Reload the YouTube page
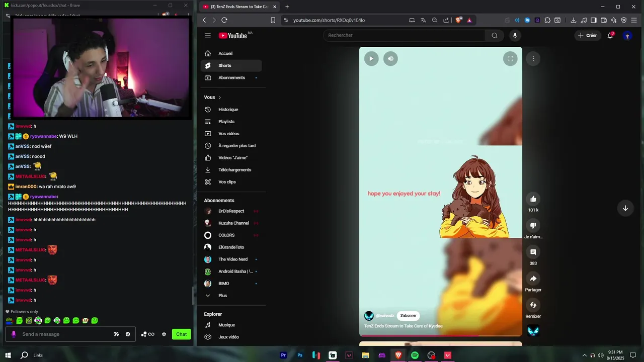Viewport: 644px width, 362px height. tap(224, 20)
